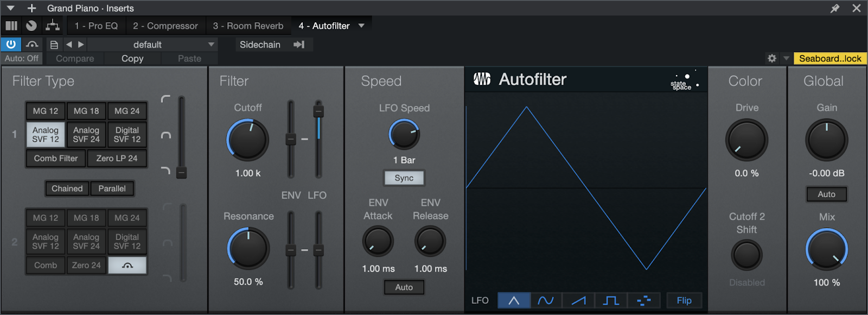The width and height of the screenshot is (868, 315).
Task: Select Zero 24 for filter 2
Action: [x=86, y=265]
